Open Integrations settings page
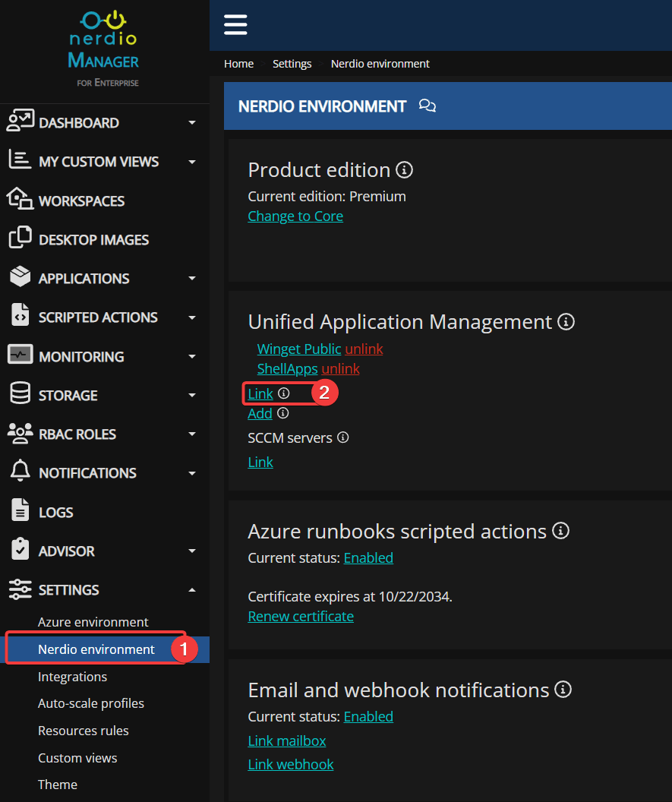 (x=73, y=677)
